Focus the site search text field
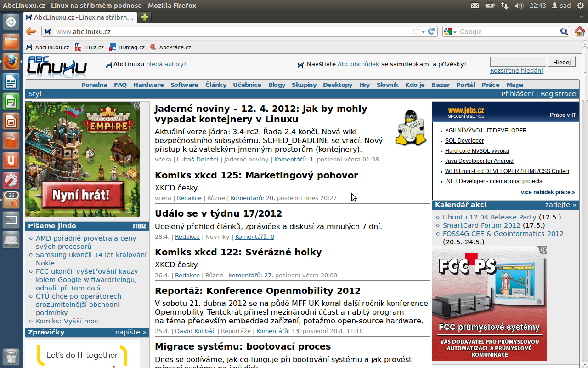The height and width of the screenshot is (368, 588). (x=518, y=62)
